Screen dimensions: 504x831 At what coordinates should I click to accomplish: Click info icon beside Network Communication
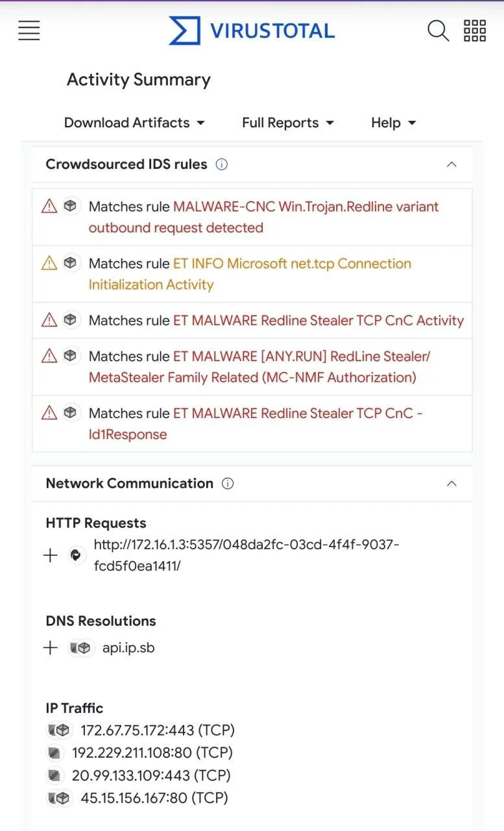228,484
